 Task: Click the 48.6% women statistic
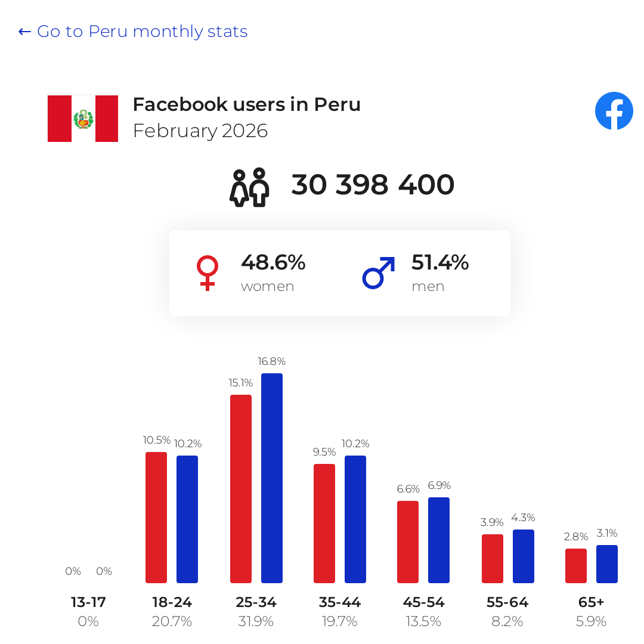273,262
